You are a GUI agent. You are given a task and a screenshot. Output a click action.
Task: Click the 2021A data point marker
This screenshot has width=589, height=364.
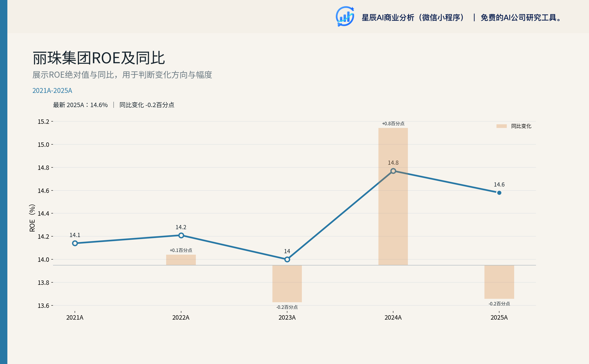75,243
